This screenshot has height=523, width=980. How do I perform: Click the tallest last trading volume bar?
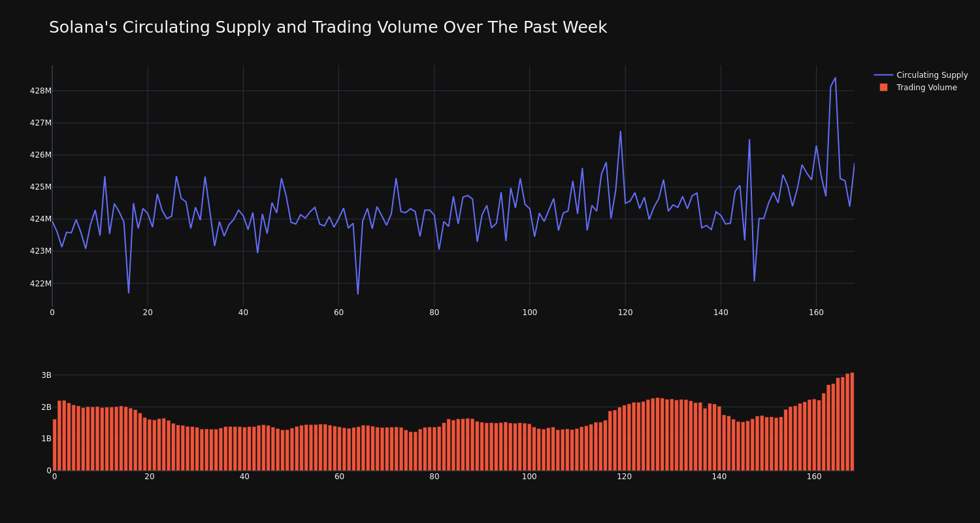click(x=852, y=422)
